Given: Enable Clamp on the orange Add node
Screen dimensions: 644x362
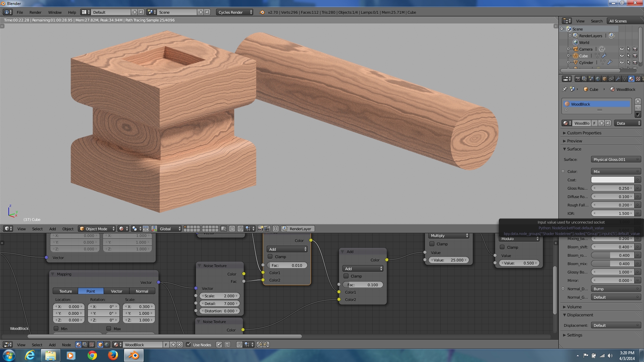Looking at the screenshot, I should (x=270, y=257).
